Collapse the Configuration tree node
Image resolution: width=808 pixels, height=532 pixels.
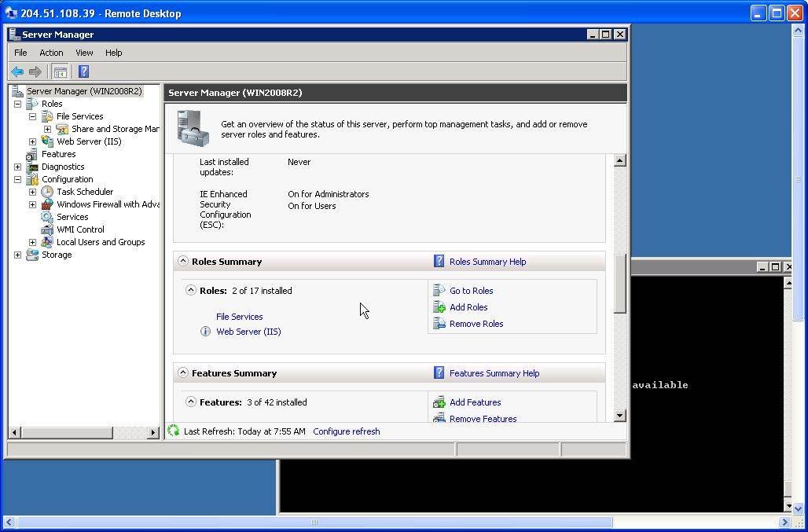(x=17, y=179)
